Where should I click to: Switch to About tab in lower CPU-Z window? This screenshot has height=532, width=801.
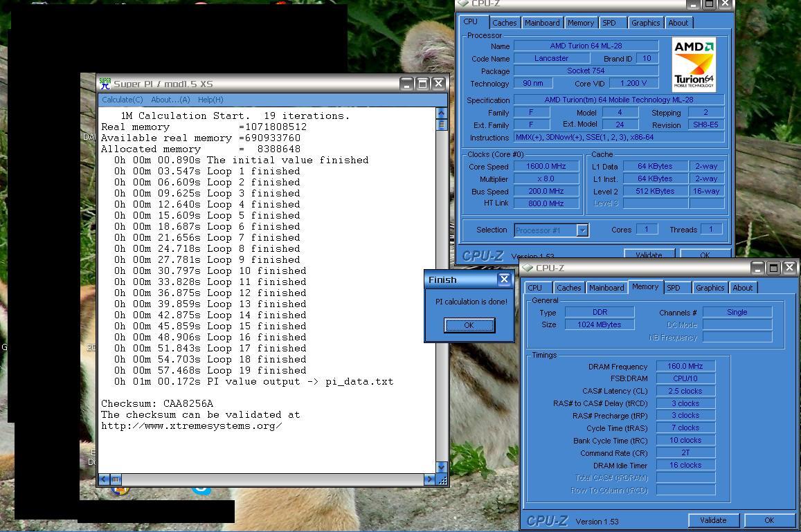point(743,288)
